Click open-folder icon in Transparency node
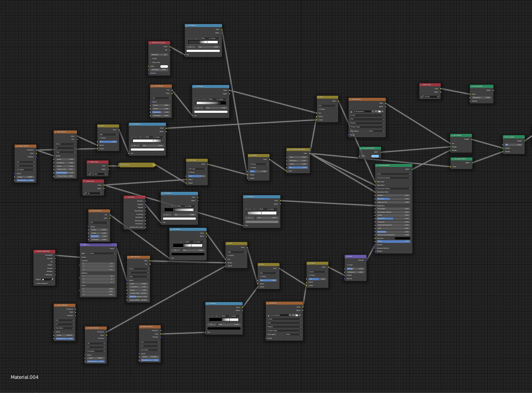The width and height of the screenshot is (532, 393). pyautogui.click(x=379, y=112)
